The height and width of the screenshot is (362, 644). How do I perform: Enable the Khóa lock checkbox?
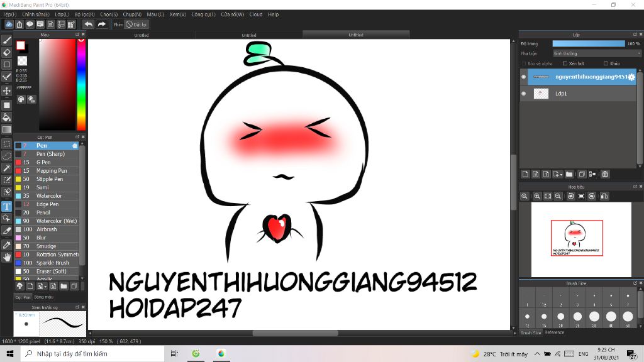coord(606,63)
